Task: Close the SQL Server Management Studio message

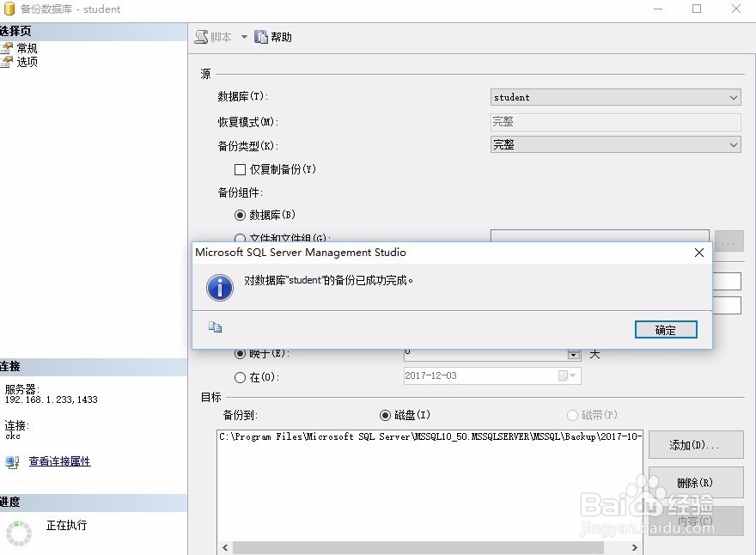Action: [x=699, y=253]
